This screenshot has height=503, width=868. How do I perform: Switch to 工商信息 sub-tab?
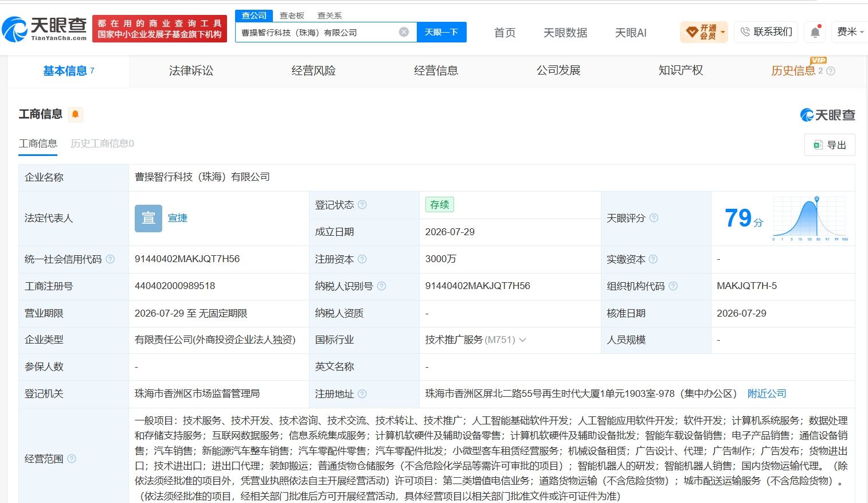tap(38, 143)
